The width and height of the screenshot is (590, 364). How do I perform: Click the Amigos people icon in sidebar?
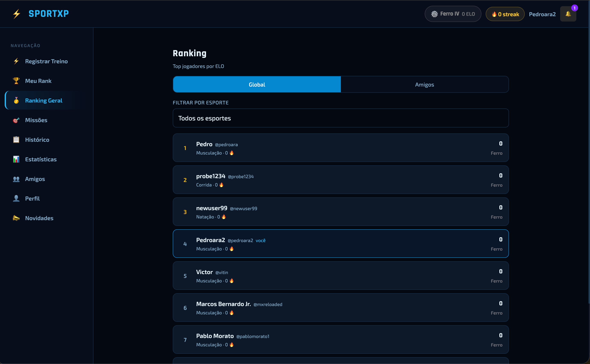[x=16, y=179]
